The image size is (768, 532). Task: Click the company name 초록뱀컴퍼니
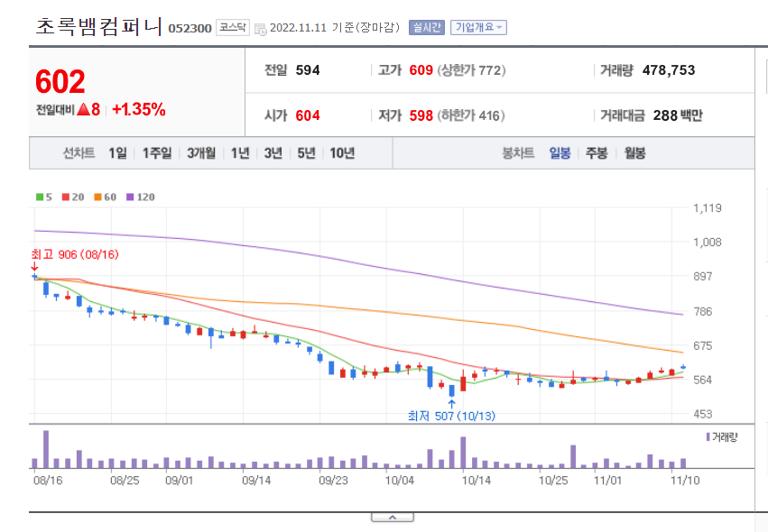tap(98, 26)
